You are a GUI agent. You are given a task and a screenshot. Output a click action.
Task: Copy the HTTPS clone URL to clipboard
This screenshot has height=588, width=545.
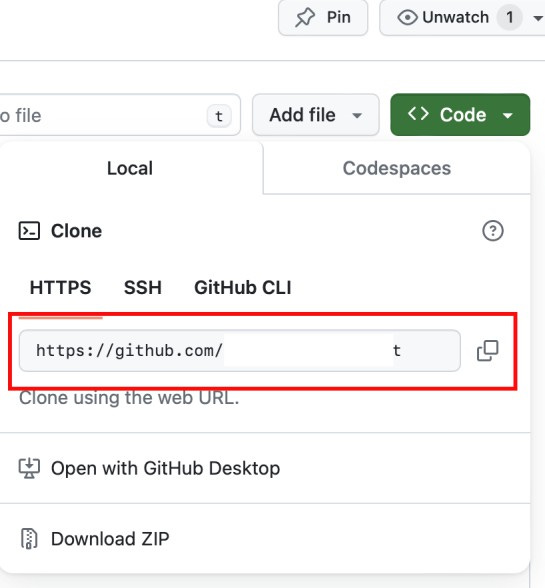tap(487, 351)
